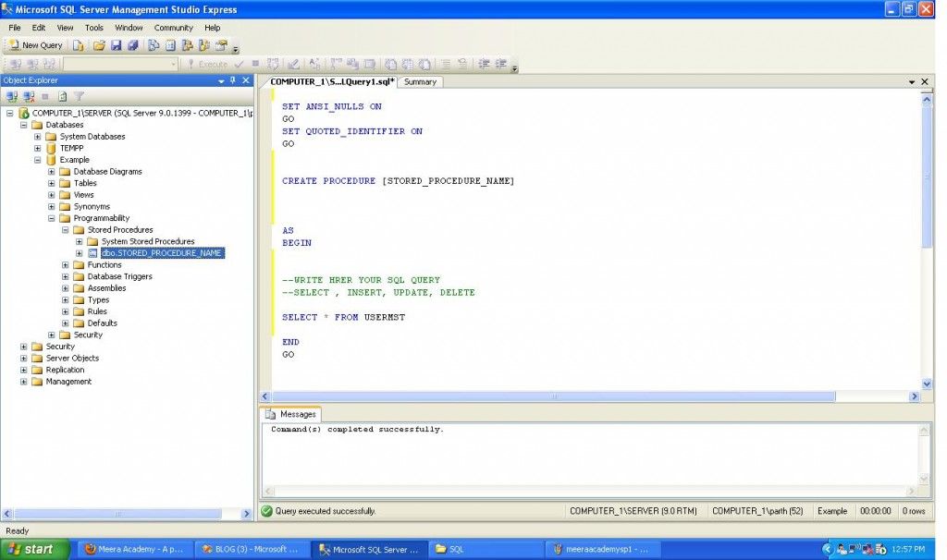Screen dimensions: 947x560
Task: Expand the System Databases node
Action: coord(37,137)
